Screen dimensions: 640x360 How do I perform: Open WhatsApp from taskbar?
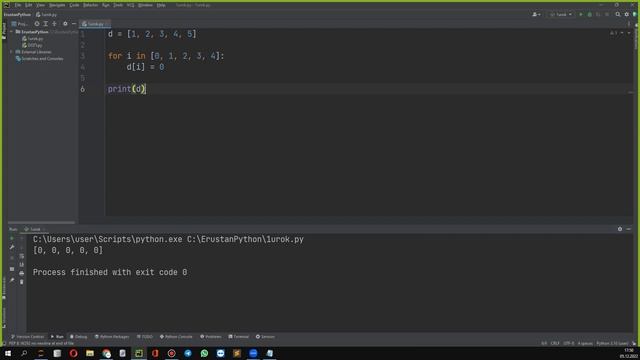coord(204,353)
